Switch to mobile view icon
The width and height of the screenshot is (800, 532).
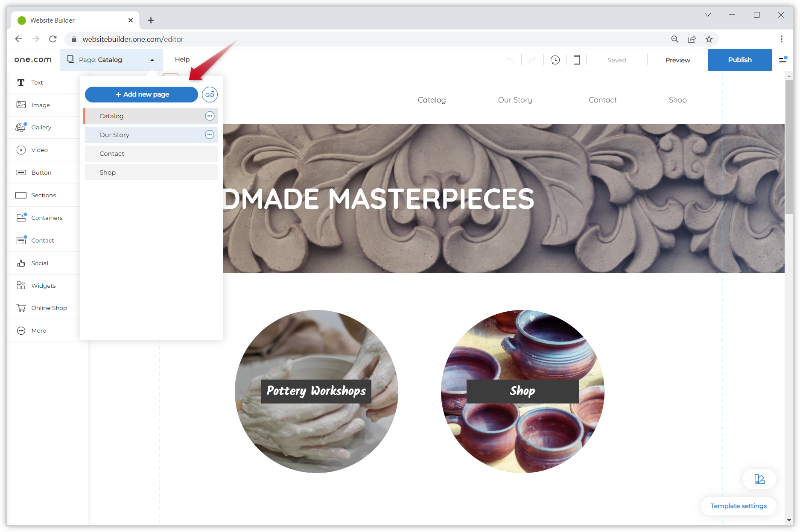[576, 60]
